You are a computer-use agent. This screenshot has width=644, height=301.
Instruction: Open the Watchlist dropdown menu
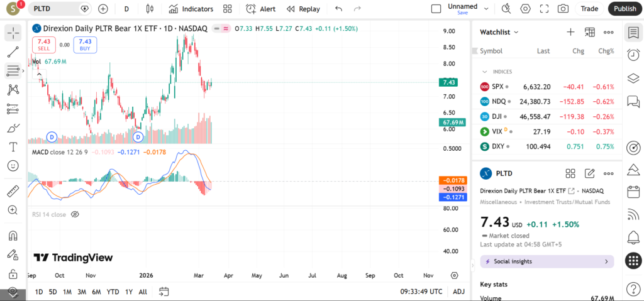click(x=499, y=32)
